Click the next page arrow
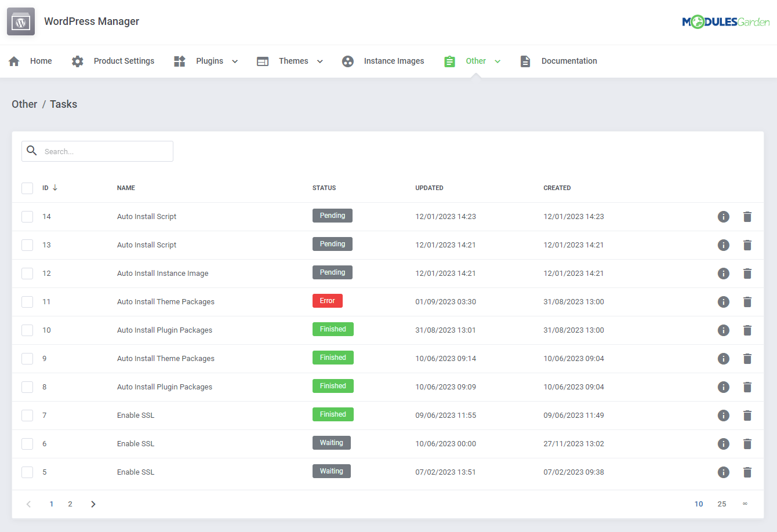Screen dimensions: 777x532 (x=93, y=504)
